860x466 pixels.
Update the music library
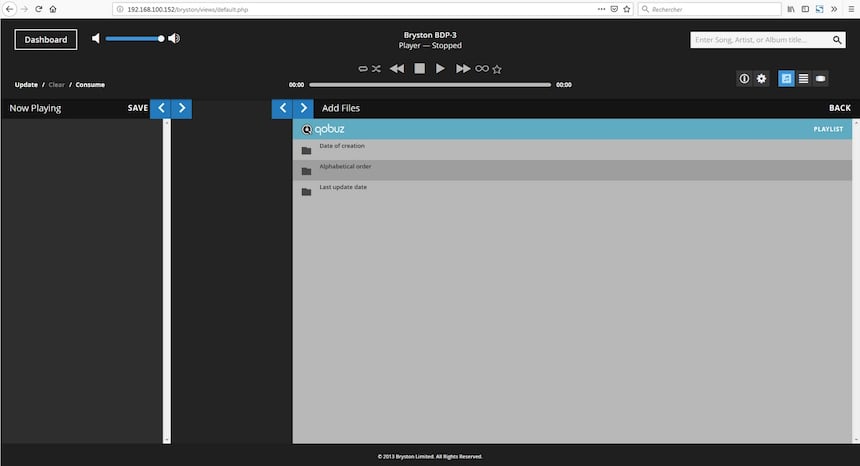pyautogui.click(x=26, y=84)
